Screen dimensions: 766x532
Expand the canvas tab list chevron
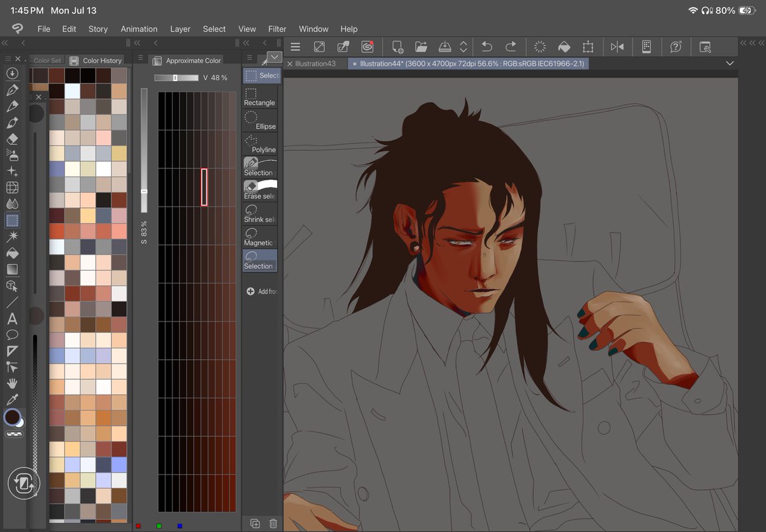[730, 64]
